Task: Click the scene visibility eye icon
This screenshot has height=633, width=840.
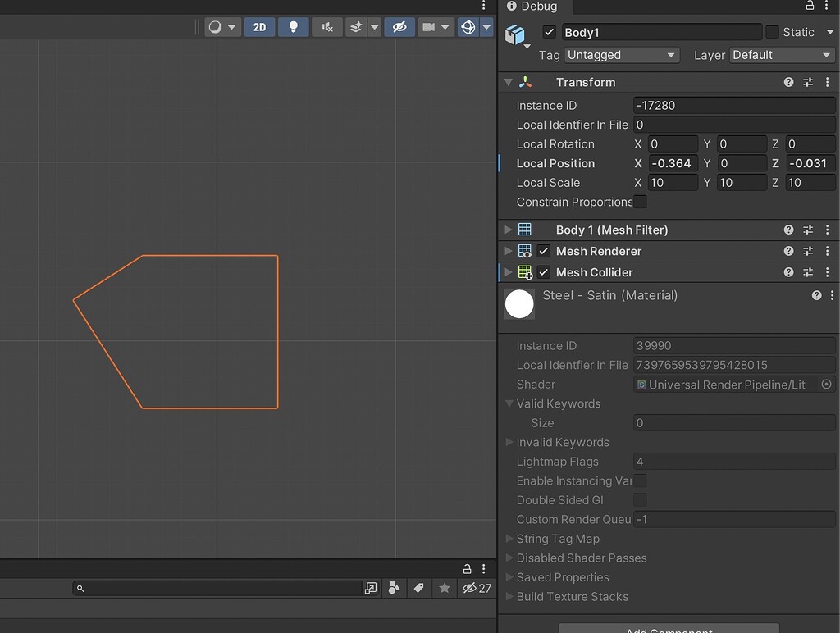Action: click(399, 26)
